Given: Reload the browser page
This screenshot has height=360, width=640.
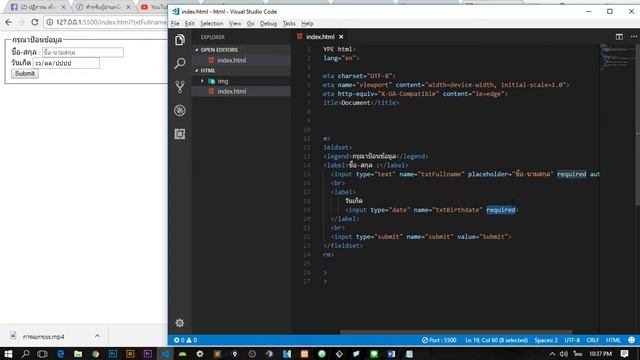Looking at the screenshot, I should tap(35, 22).
